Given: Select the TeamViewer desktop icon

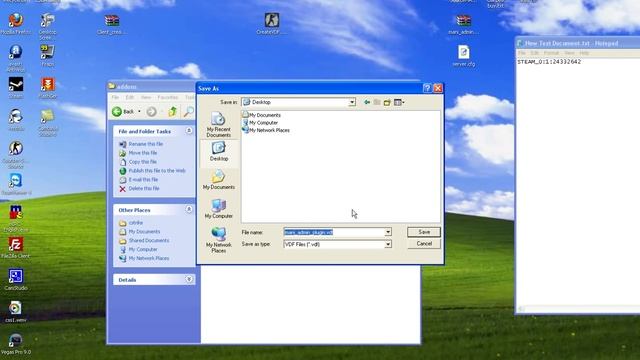Looking at the screenshot, I should (16, 184).
